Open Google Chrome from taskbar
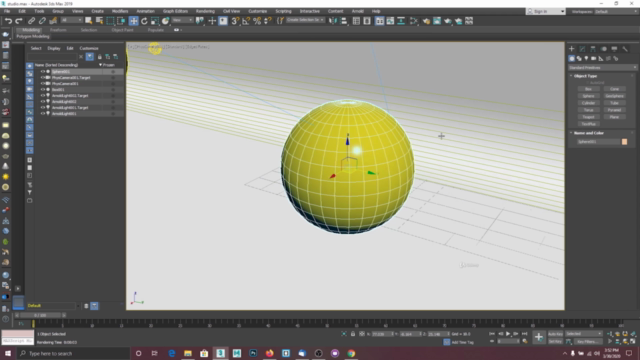 coord(351,353)
